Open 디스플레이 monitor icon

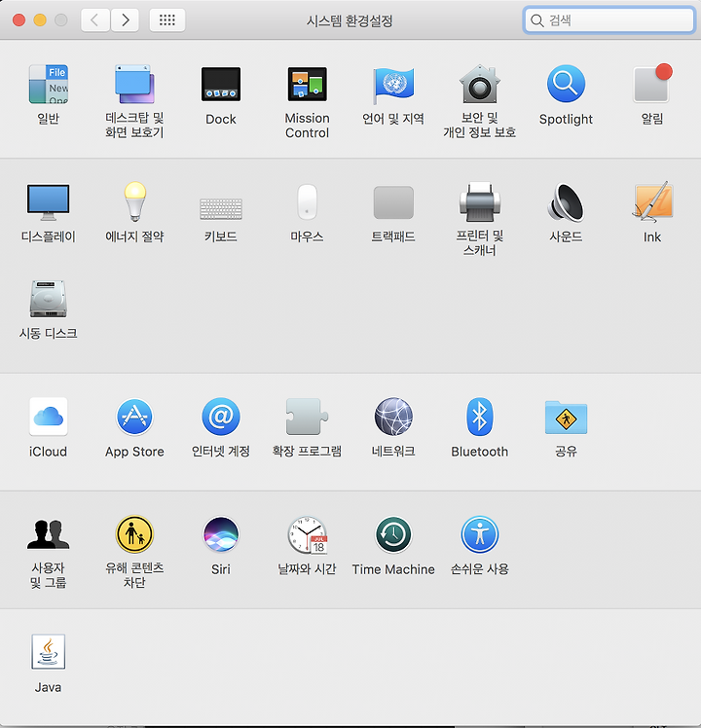tap(49, 202)
